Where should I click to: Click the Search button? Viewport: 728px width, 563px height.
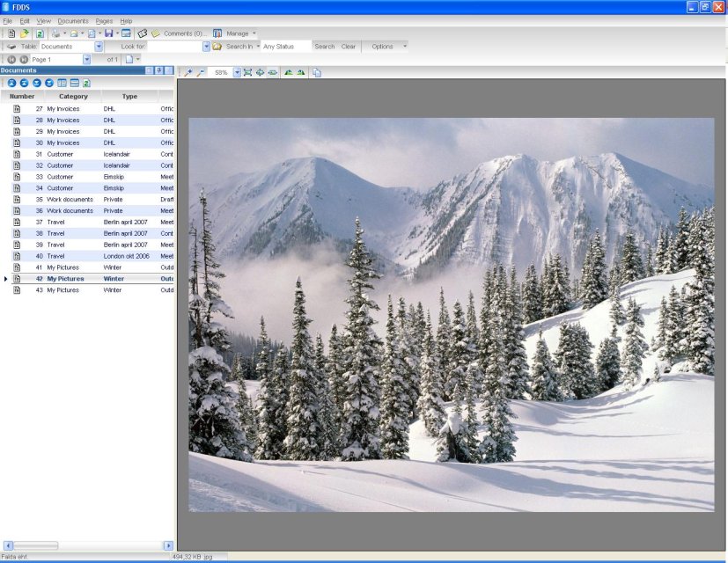(325, 47)
